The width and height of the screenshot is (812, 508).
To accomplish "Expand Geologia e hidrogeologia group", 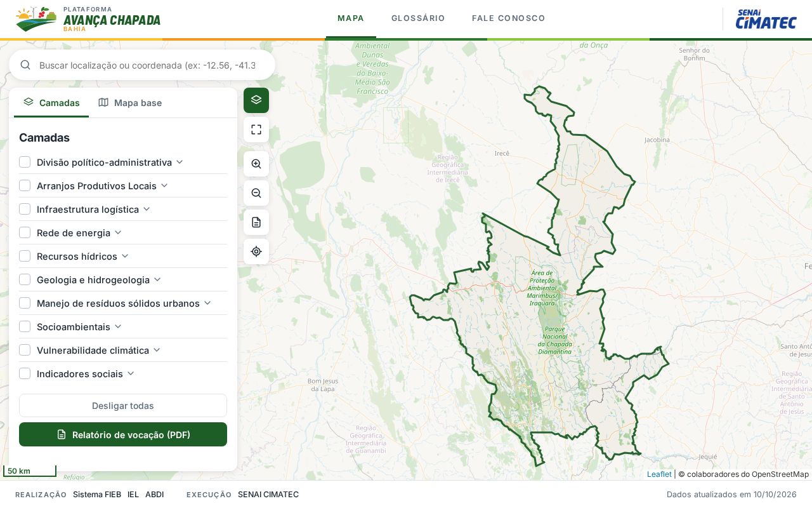I will [157, 279].
